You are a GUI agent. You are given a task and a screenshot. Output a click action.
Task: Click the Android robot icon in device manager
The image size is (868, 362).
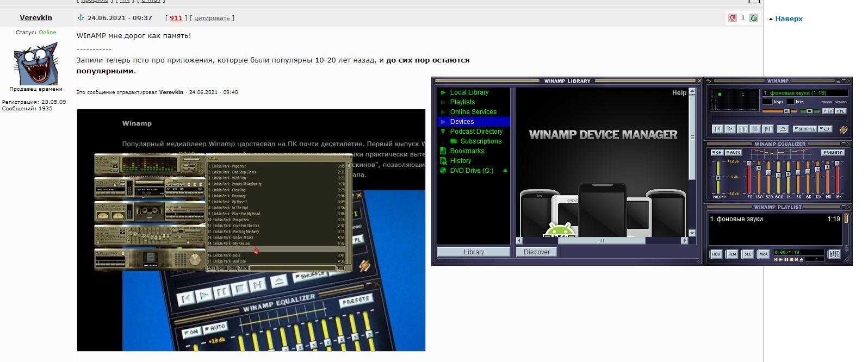pyautogui.click(x=559, y=230)
